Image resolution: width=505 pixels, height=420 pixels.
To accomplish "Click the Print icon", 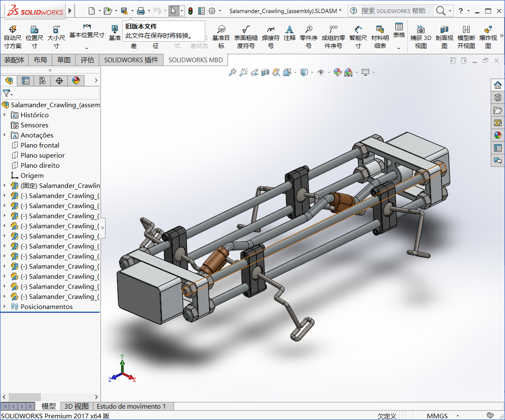I will pos(141,11).
